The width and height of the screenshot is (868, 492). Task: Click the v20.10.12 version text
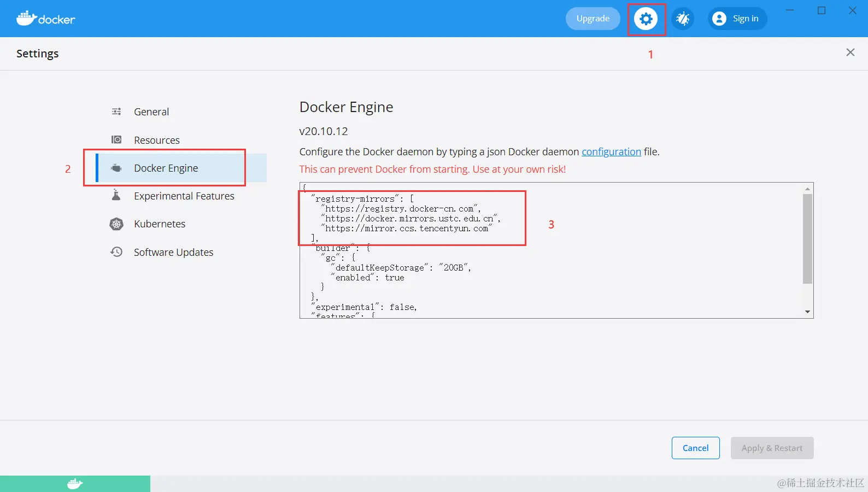[x=324, y=131]
